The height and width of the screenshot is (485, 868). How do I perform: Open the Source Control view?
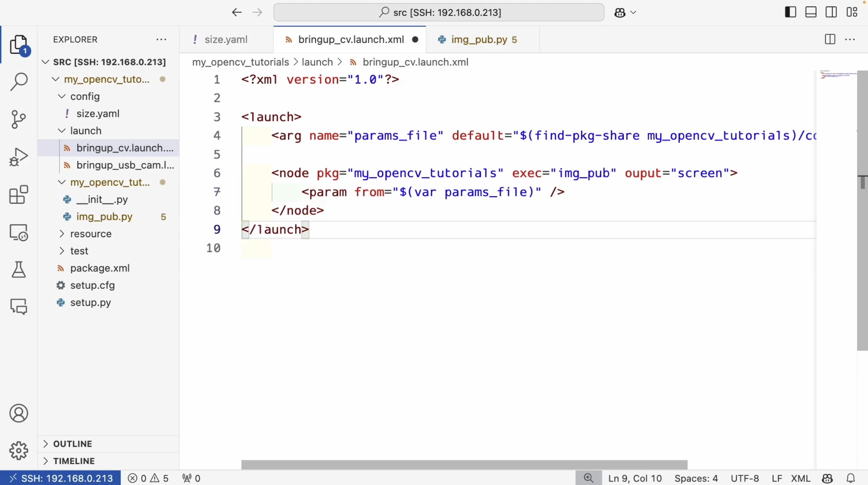click(19, 119)
